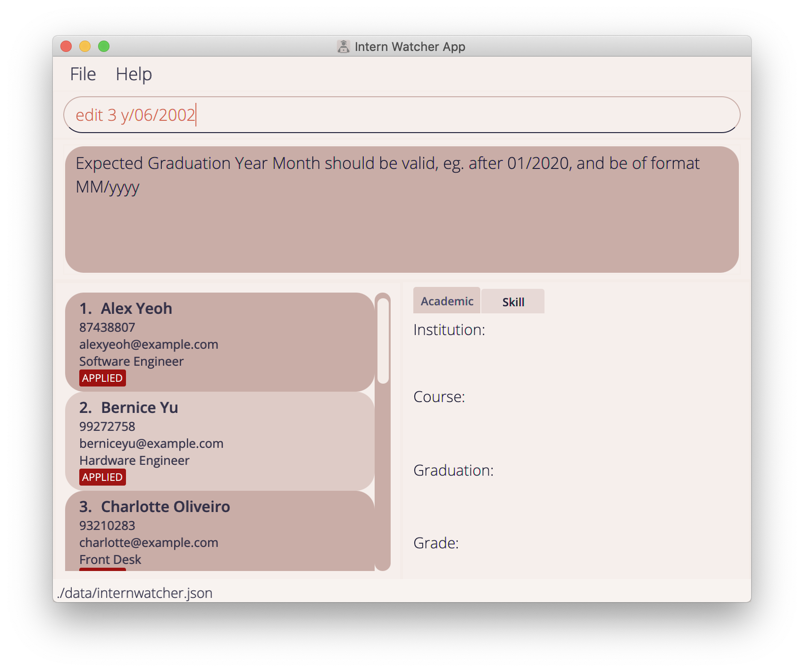Open the File menu

pyautogui.click(x=83, y=74)
